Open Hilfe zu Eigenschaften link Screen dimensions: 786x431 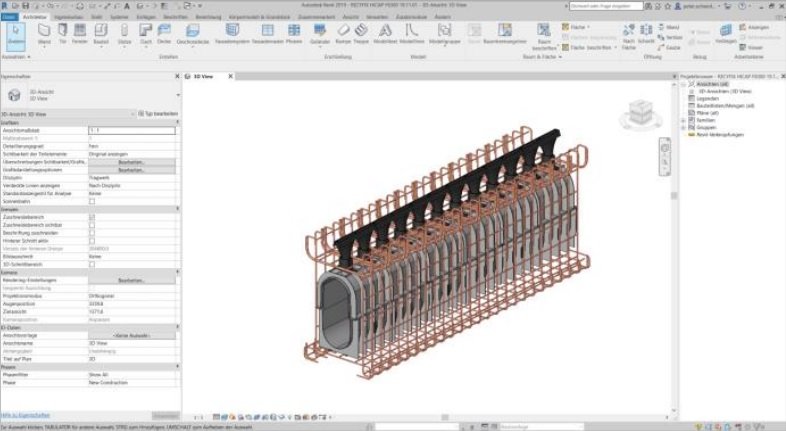[x=25, y=415]
